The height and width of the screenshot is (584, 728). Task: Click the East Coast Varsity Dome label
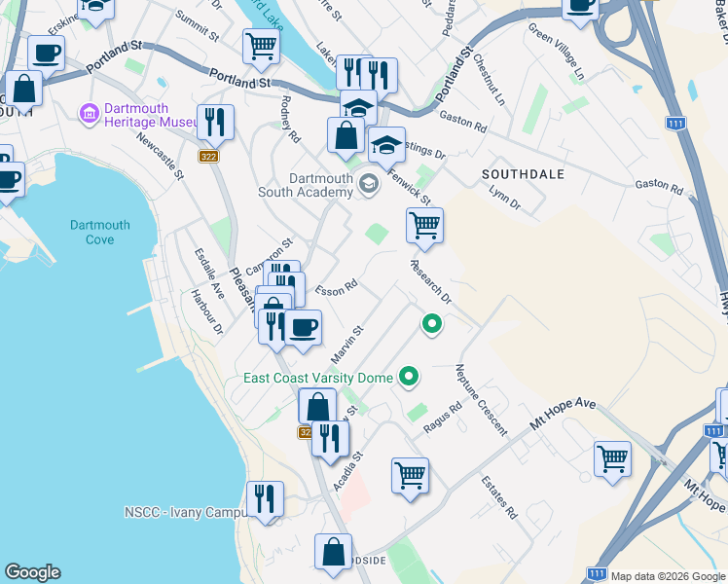[x=318, y=378]
